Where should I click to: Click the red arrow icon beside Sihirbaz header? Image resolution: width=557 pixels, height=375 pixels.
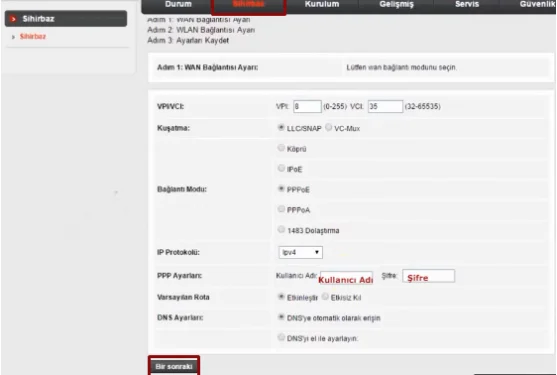coord(13,19)
